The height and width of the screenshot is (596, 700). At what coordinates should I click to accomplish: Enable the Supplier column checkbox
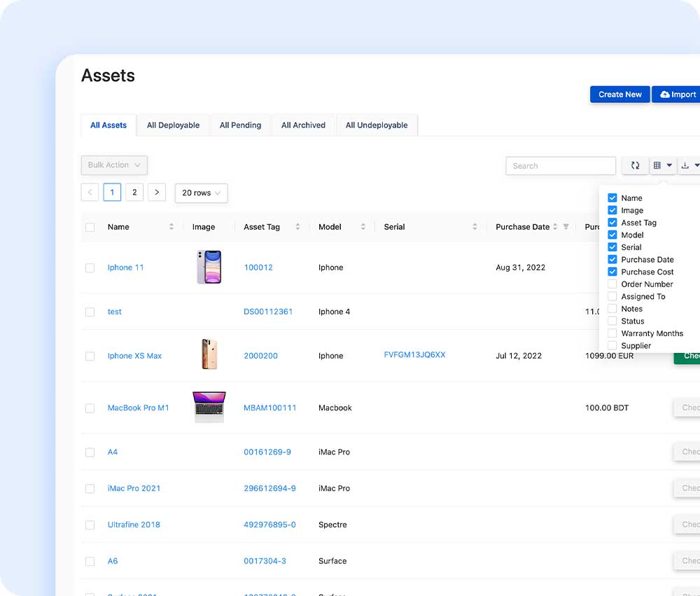tap(612, 345)
